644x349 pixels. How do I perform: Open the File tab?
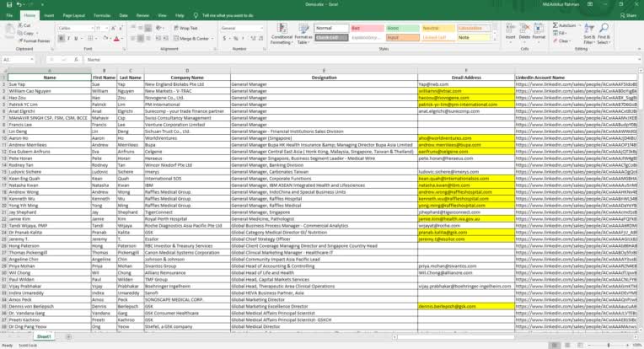coord(9,16)
